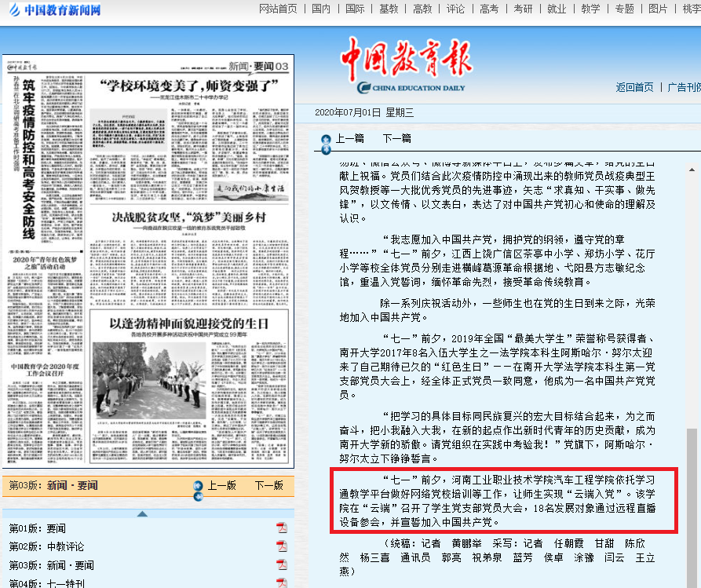Open the 第02版：中教评论 edition entry
Viewport: 701px width, 588px height.
[46, 546]
